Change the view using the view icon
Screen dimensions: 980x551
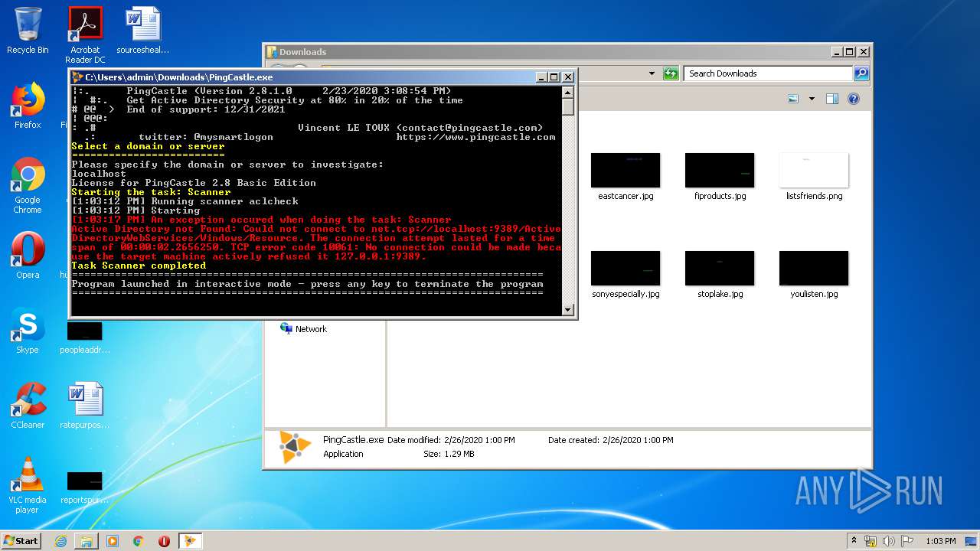[x=794, y=99]
